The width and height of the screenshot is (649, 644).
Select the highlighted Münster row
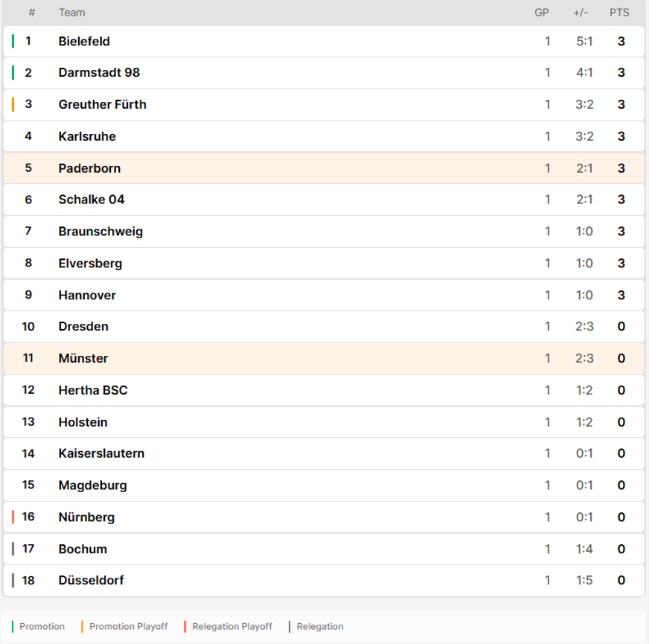324,358
